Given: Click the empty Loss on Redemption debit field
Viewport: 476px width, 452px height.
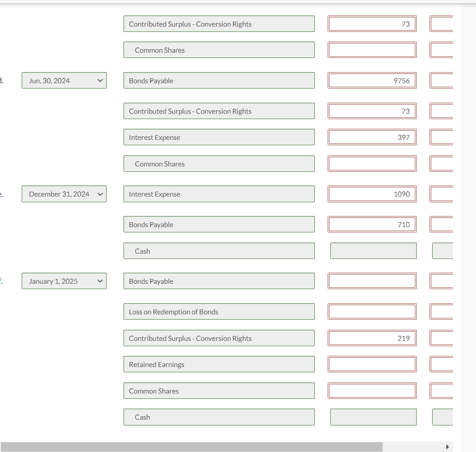Looking at the screenshot, I should 372,311.
